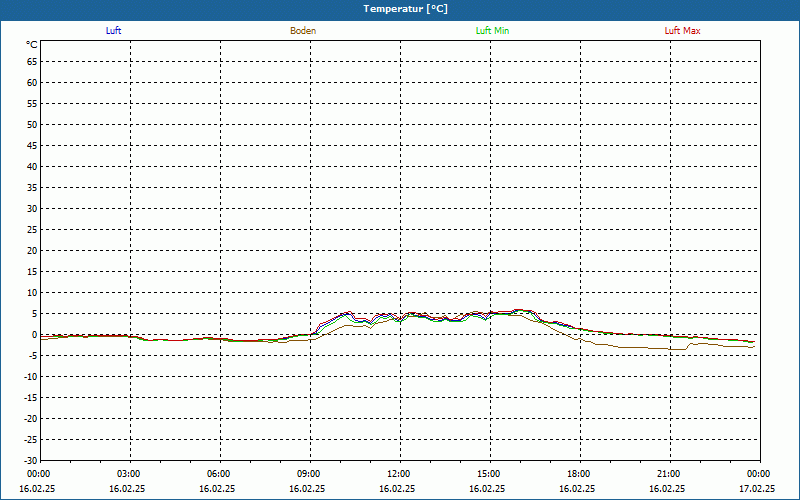This screenshot has width=800, height=500.
Task: Click the 21:00 time axis label
Action: click(x=670, y=474)
